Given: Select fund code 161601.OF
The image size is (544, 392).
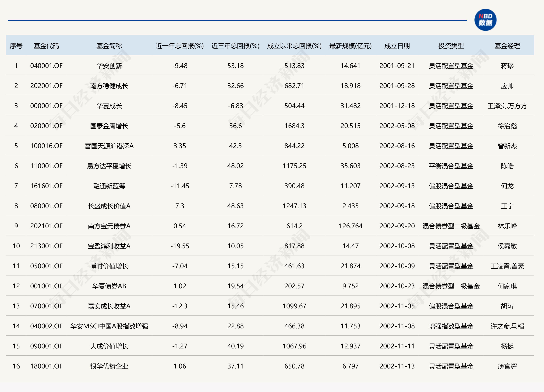Looking at the screenshot, I should (46, 186).
